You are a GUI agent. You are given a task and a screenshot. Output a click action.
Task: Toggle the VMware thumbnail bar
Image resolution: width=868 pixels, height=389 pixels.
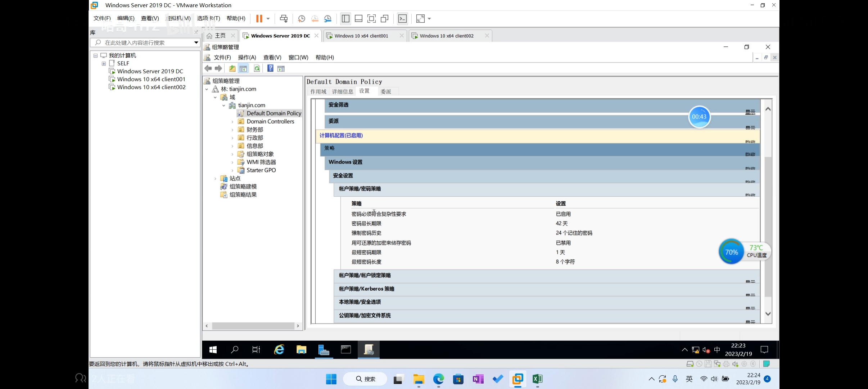click(x=358, y=18)
